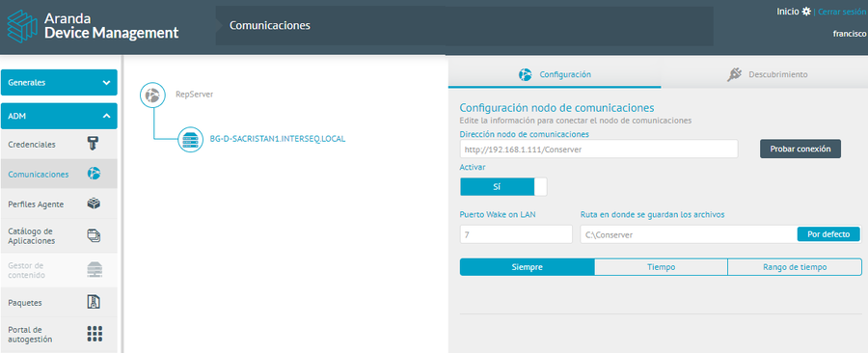Click the Catálogo de Aplicaciones icon
Screen dimensions: 868x353
95,235
